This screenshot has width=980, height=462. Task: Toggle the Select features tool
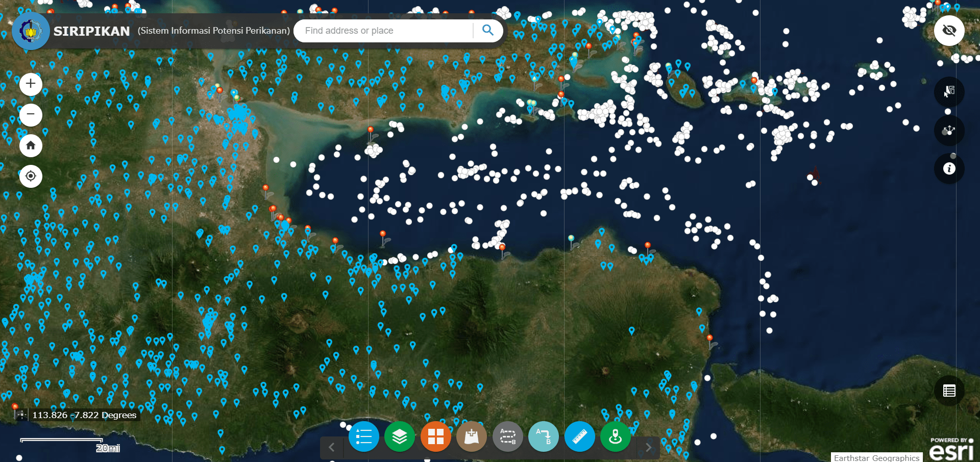[949, 92]
